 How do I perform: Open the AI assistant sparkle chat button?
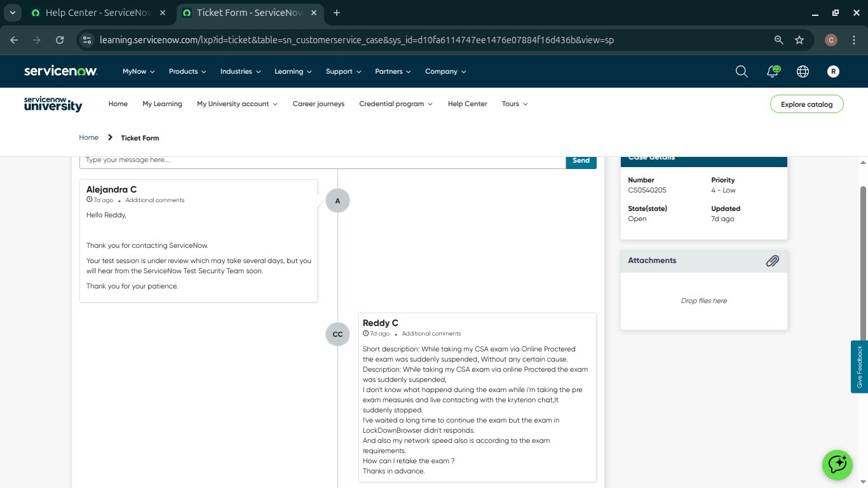[837, 464]
